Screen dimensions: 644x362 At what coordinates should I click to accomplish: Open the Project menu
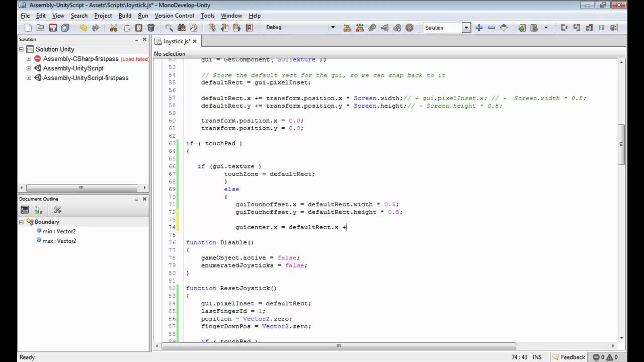103,16
